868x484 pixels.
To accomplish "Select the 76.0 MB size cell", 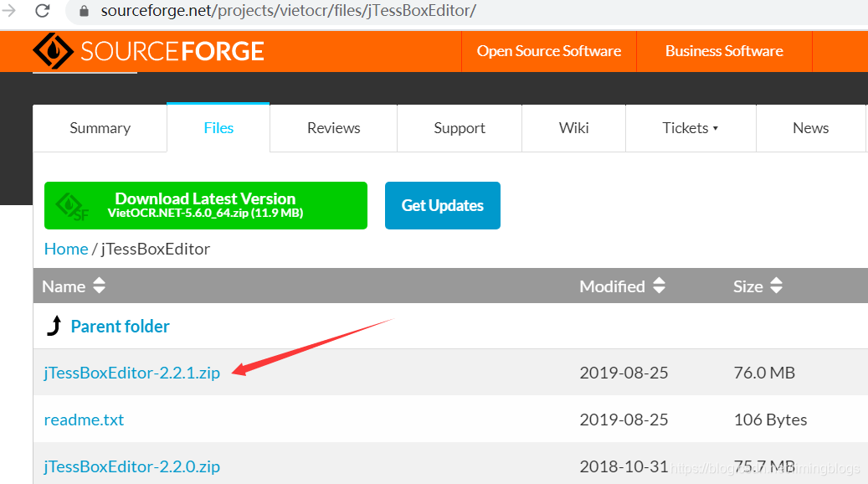I will tap(764, 373).
